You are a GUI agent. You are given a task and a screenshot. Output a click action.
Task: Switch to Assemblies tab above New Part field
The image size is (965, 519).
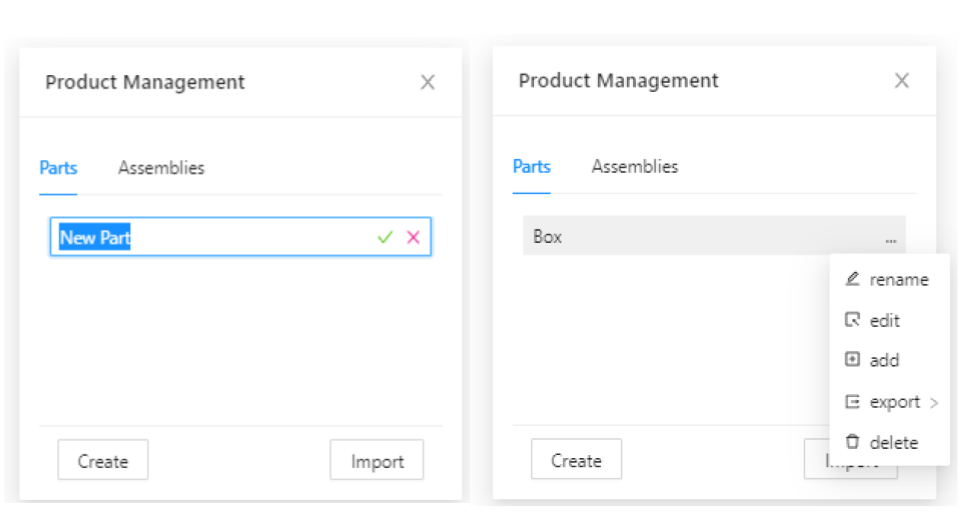(x=161, y=168)
